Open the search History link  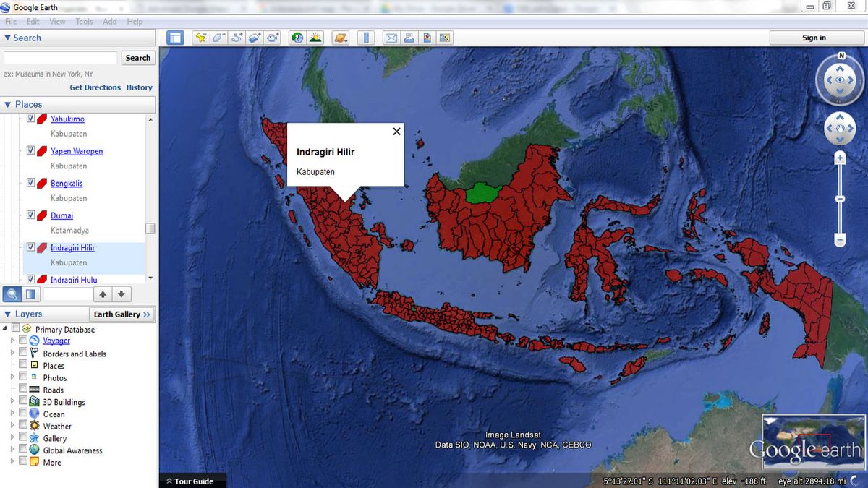tap(140, 87)
